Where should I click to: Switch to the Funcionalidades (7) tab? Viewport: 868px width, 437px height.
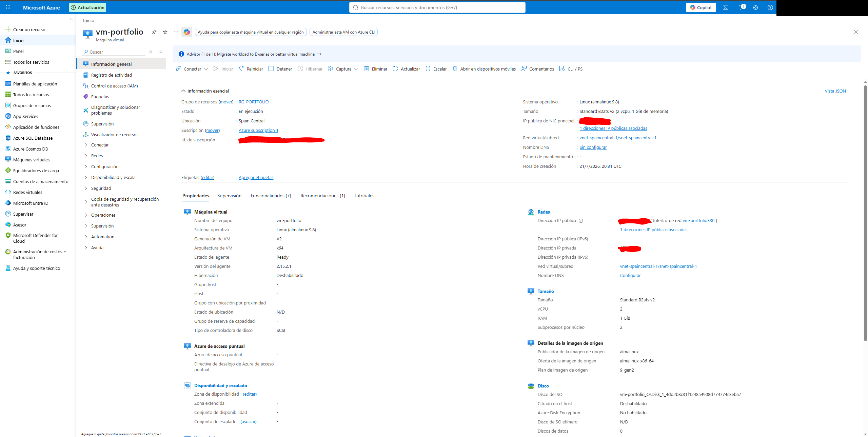[271, 196]
